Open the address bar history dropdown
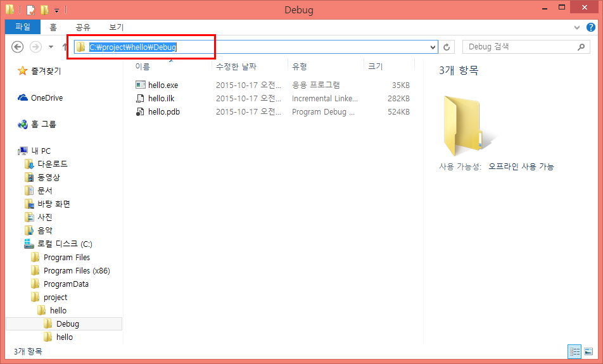Viewport: 603px width, 364px height. click(433, 47)
